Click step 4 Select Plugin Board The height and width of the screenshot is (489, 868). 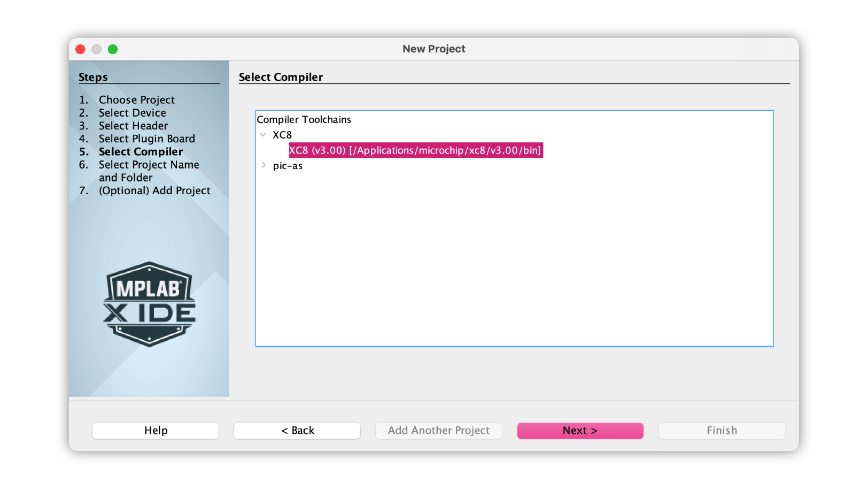pyautogui.click(x=147, y=139)
